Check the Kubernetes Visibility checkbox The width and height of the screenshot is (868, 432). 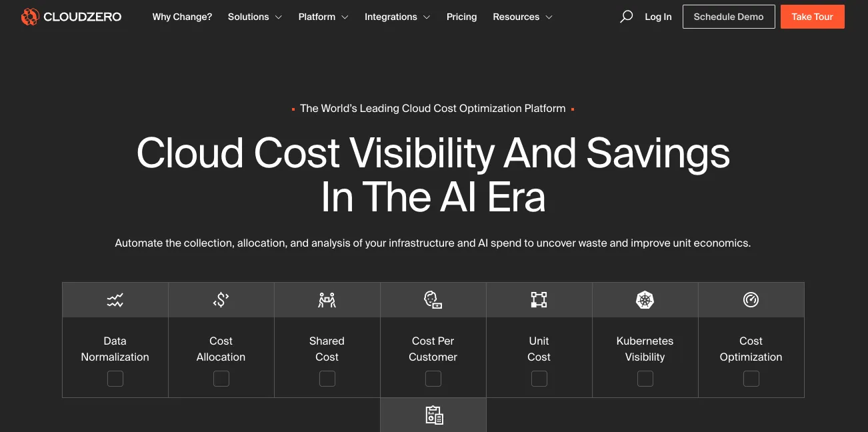[x=645, y=379]
